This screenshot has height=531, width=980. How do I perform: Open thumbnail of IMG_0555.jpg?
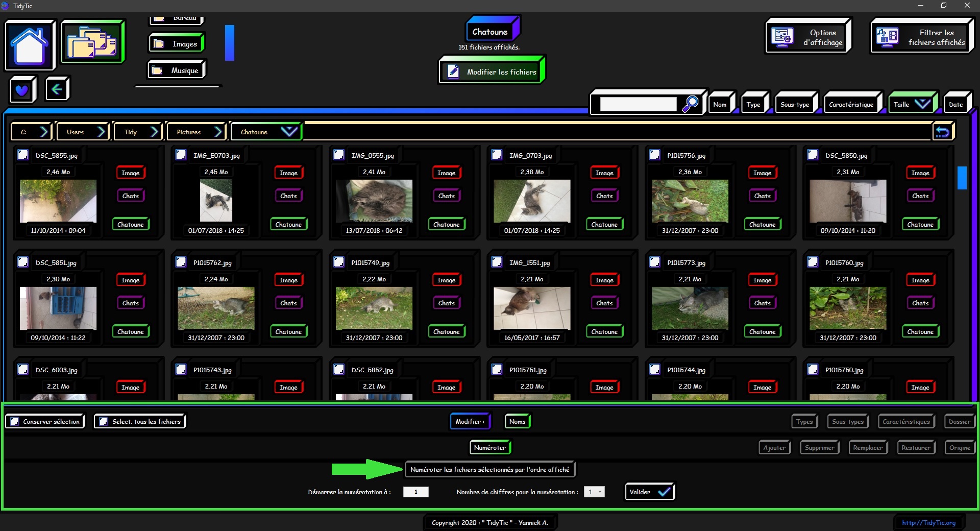(x=374, y=201)
